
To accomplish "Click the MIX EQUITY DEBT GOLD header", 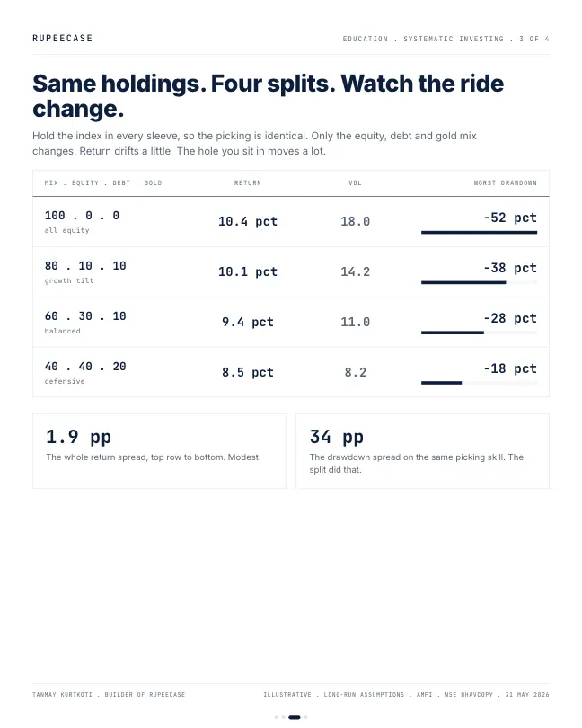I will tap(103, 183).
